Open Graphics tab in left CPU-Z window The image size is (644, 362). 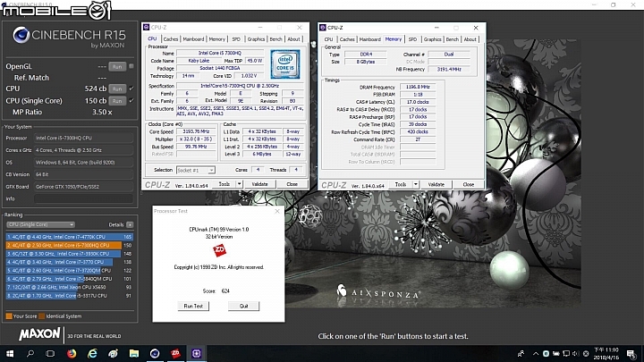point(256,39)
